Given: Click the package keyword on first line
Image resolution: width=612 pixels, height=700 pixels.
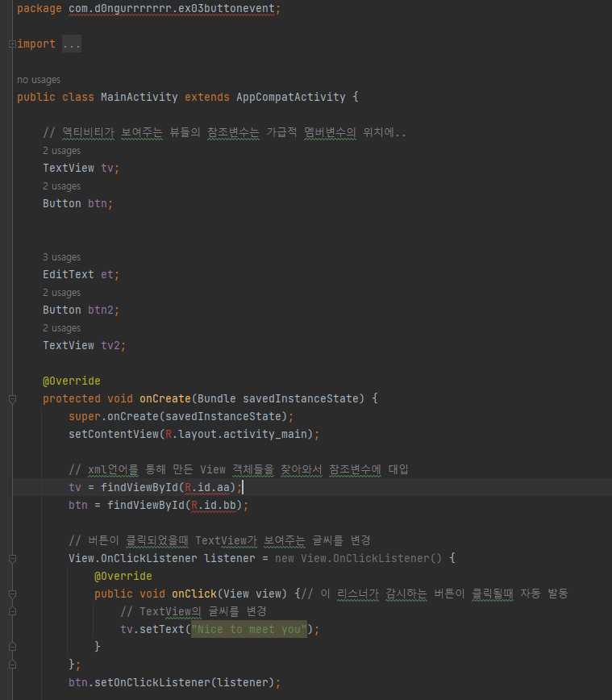Looking at the screenshot, I should [x=40, y=9].
